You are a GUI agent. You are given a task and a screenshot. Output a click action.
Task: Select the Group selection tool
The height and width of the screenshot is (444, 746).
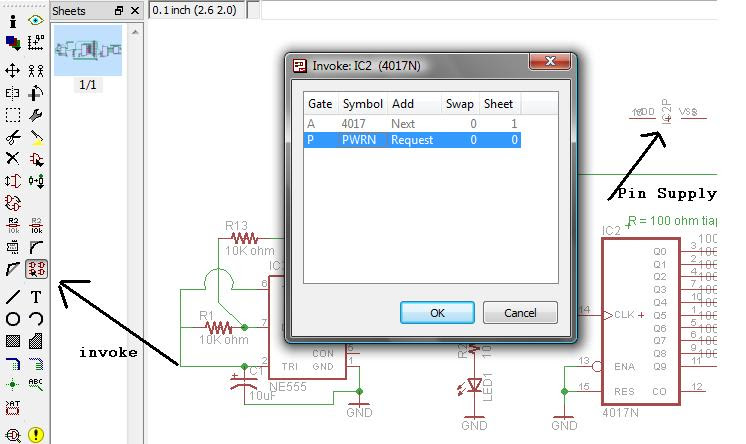[13, 115]
